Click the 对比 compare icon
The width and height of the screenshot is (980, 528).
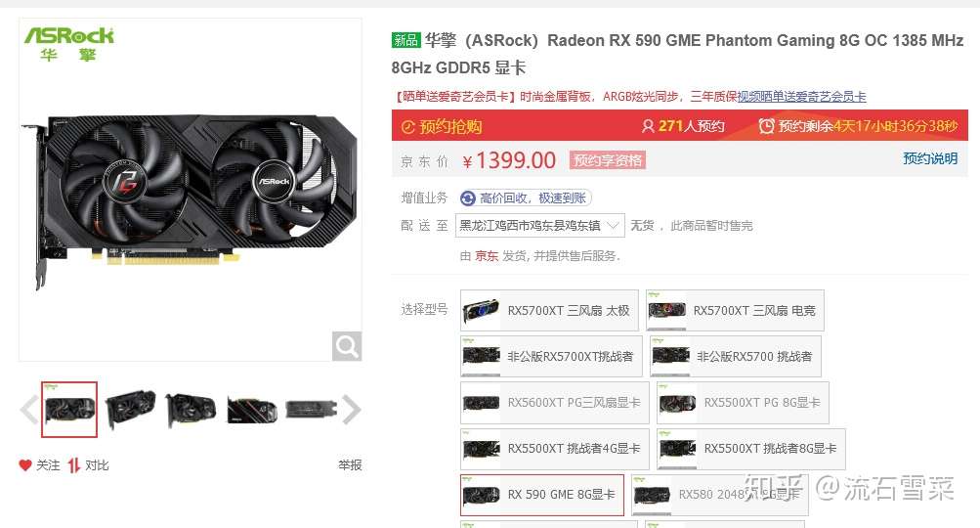coord(73,464)
